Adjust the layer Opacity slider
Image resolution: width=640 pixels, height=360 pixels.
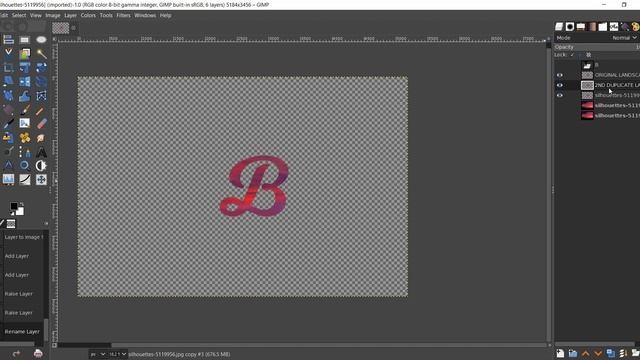(597, 47)
